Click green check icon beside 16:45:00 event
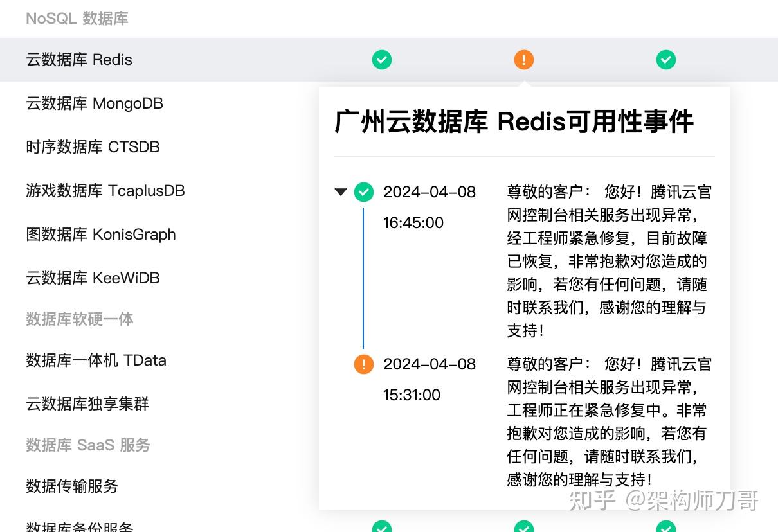Screen dimensions: 778x532 (364, 191)
